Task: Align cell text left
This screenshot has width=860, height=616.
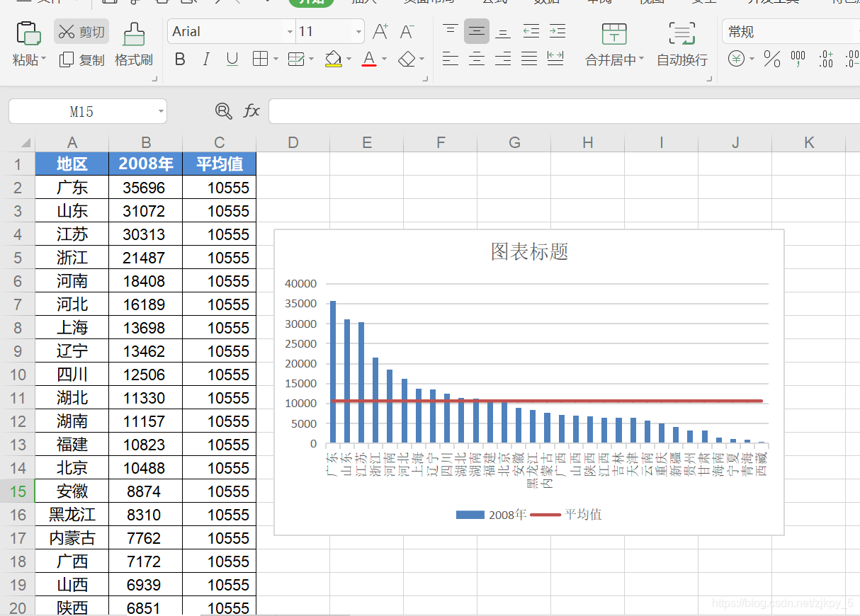Action: (x=451, y=59)
